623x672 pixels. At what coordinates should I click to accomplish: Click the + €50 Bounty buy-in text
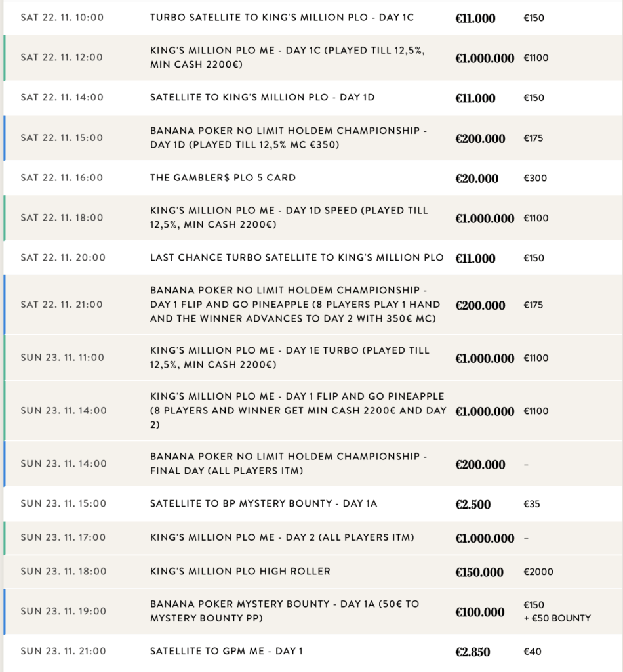pyautogui.click(x=557, y=618)
